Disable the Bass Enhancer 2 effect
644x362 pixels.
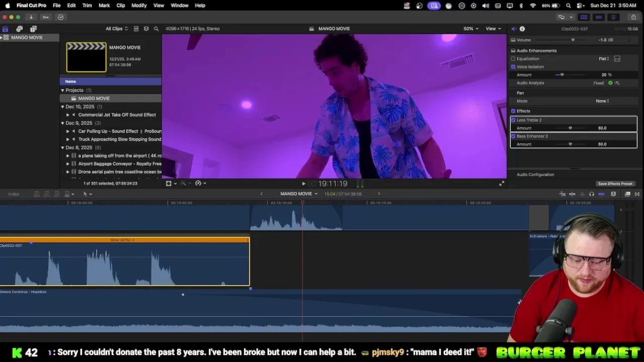coord(513,136)
